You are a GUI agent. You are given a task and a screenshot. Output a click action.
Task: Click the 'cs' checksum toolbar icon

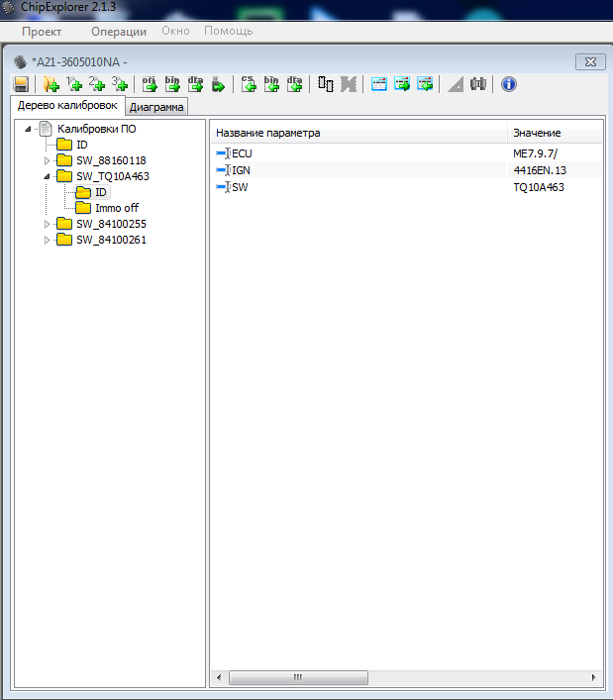[249, 84]
